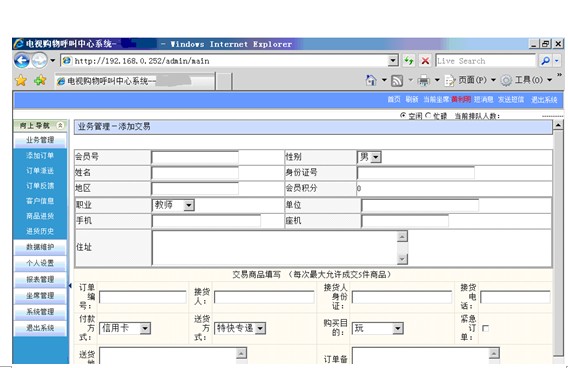Click the blank new tab button
568x368 pixels.
click(224, 81)
